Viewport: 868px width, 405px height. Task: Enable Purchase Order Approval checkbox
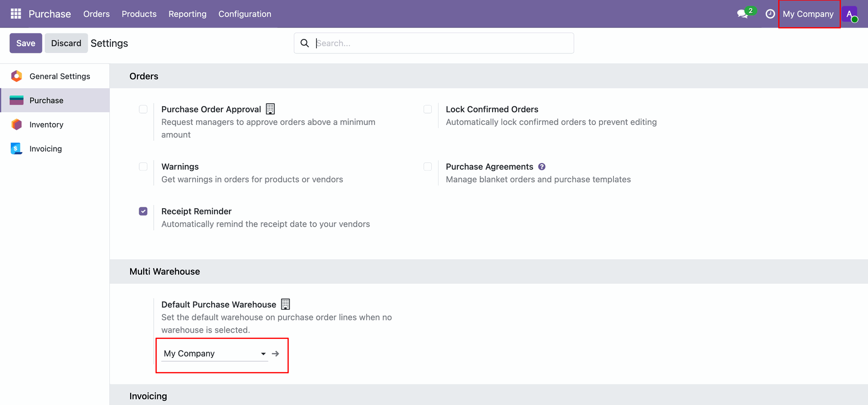[143, 109]
